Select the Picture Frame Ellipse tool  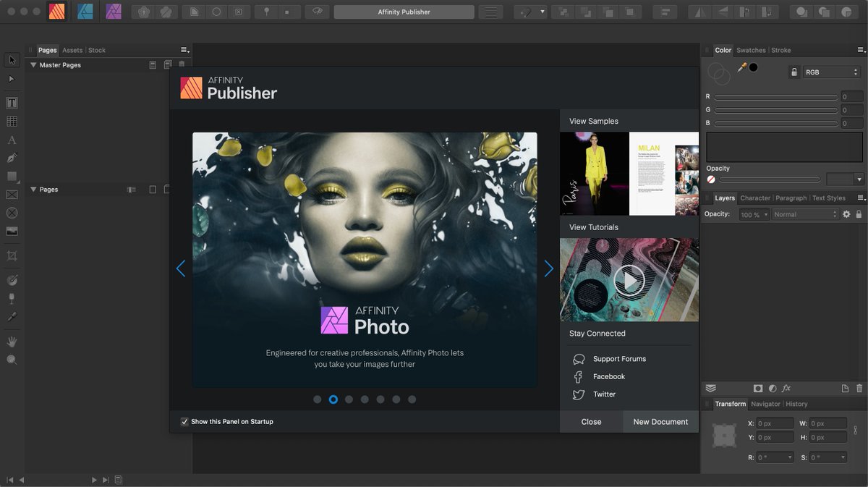[x=12, y=213]
